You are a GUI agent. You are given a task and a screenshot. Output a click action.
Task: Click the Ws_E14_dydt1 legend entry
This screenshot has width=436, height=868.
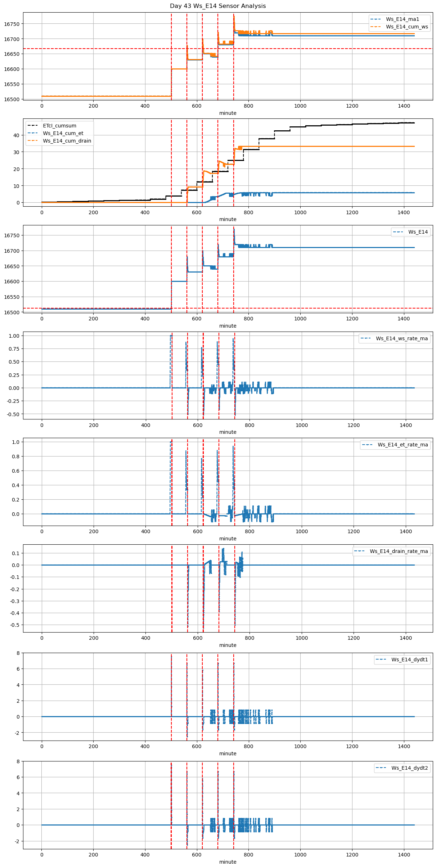click(x=410, y=660)
